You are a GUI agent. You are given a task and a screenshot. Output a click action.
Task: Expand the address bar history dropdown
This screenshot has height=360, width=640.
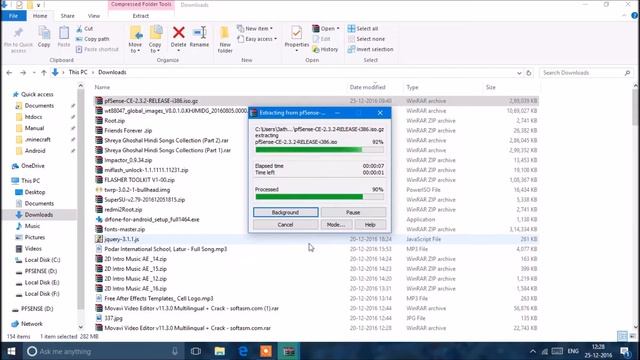tap(519, 73)
